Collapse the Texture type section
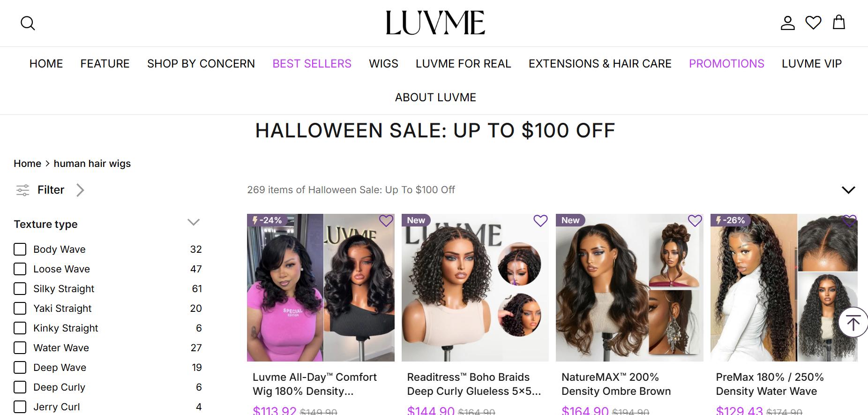 (x=194, y=222)
